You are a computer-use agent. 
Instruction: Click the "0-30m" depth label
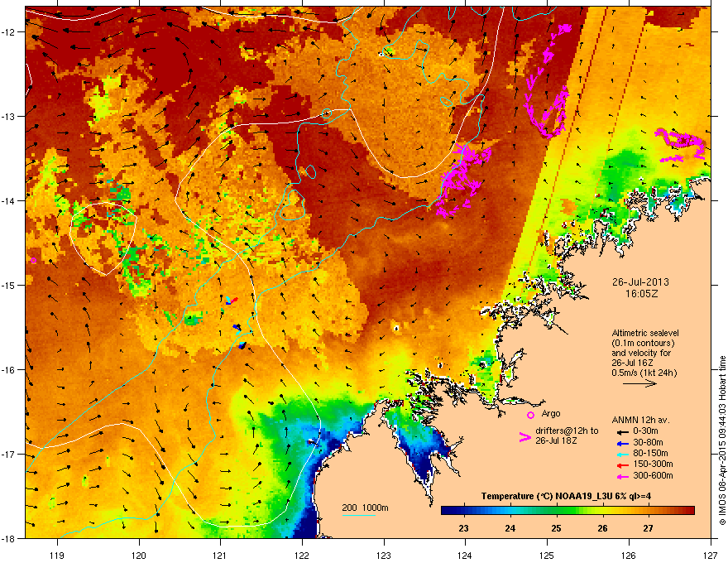click(x=645, y=431)
